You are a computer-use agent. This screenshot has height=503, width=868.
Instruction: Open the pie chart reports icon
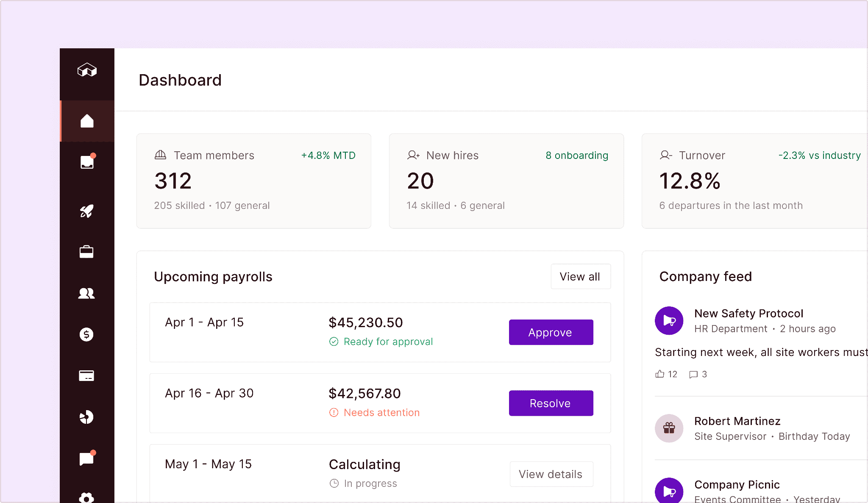point(86,417)
